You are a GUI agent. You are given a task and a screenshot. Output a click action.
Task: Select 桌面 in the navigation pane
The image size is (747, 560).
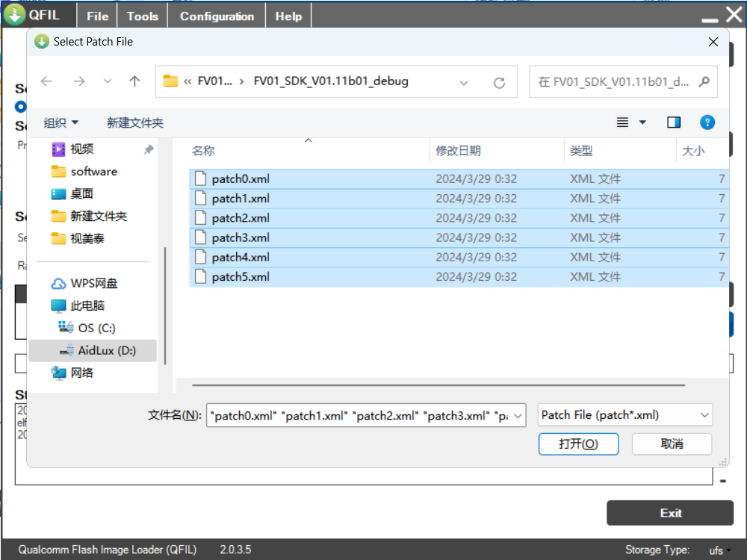pyautogui.click(x=81, y=194)
